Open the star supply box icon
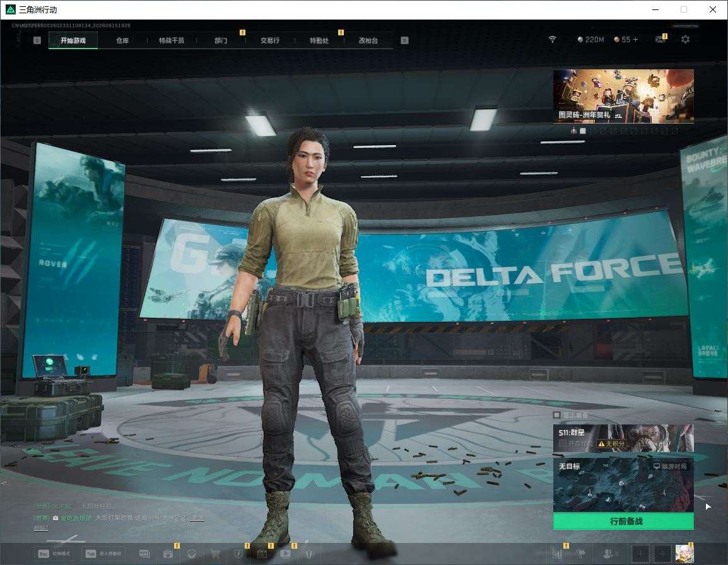728x565 pixels. tap(168, 554)
